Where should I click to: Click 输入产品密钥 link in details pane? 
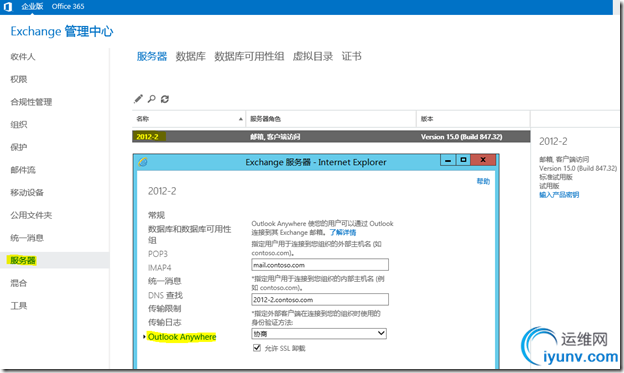(x=559, y=195)
